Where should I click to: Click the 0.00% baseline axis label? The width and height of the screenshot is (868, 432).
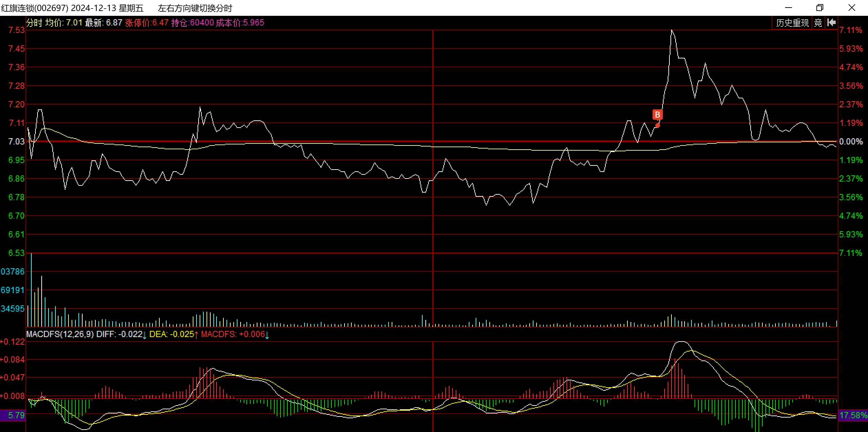(x=851, y=141)
